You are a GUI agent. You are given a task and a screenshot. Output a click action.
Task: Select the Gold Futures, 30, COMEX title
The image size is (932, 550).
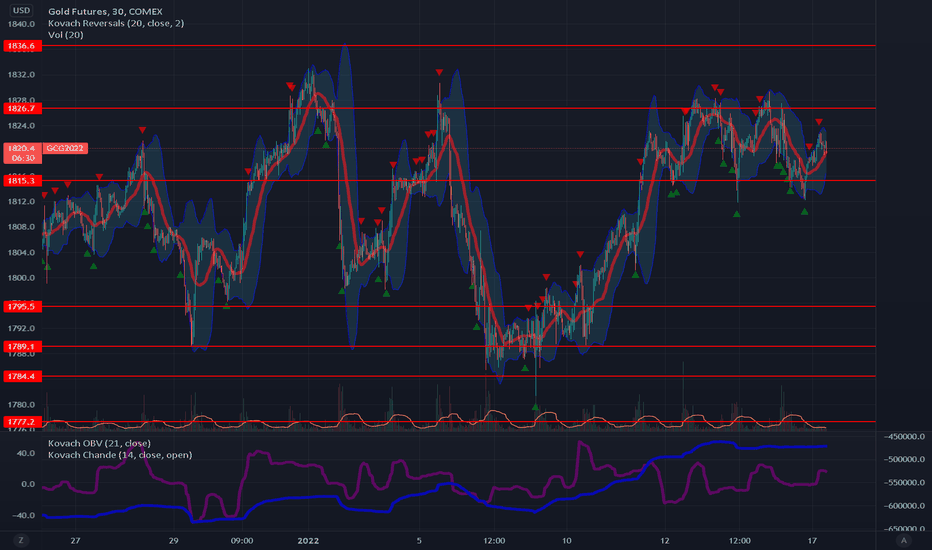[105, 11]
